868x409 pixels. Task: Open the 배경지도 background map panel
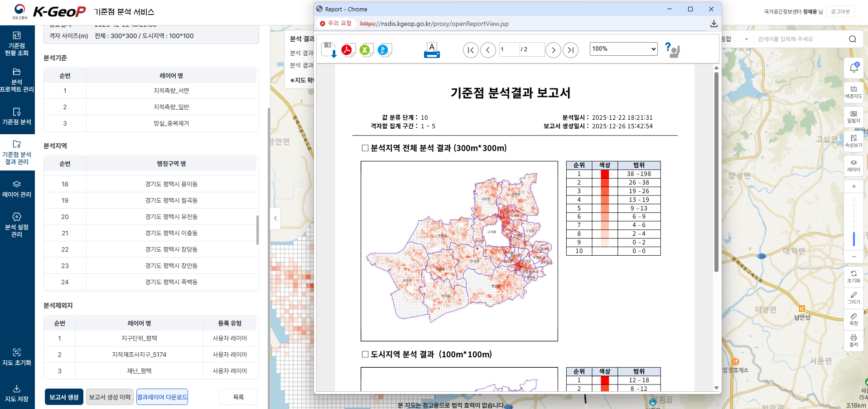[854, 93]
